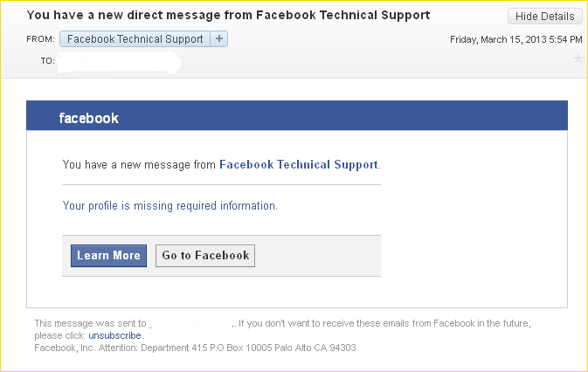Hide Details of the email header
Viewport: 588px width, 372px height.
click(544, 17)
